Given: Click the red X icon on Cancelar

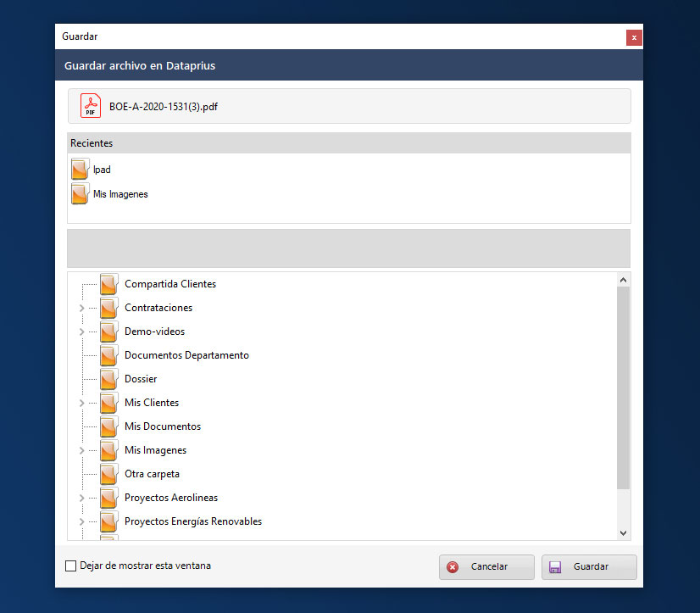Looking at the screenshot, I should (x=453, y=567).
